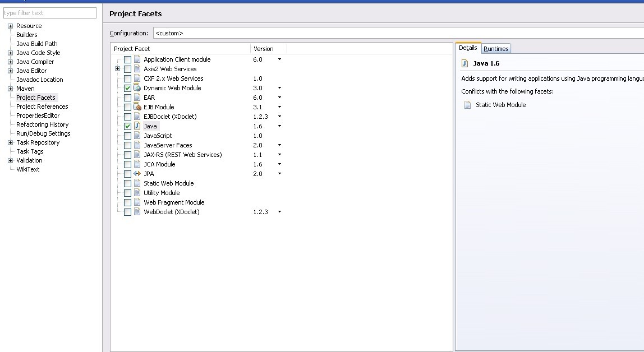This screenshot has width=644, height=352.
Task: Switch to the Runtimes tab
Action: pyautogui.click(x=496, y=49)
